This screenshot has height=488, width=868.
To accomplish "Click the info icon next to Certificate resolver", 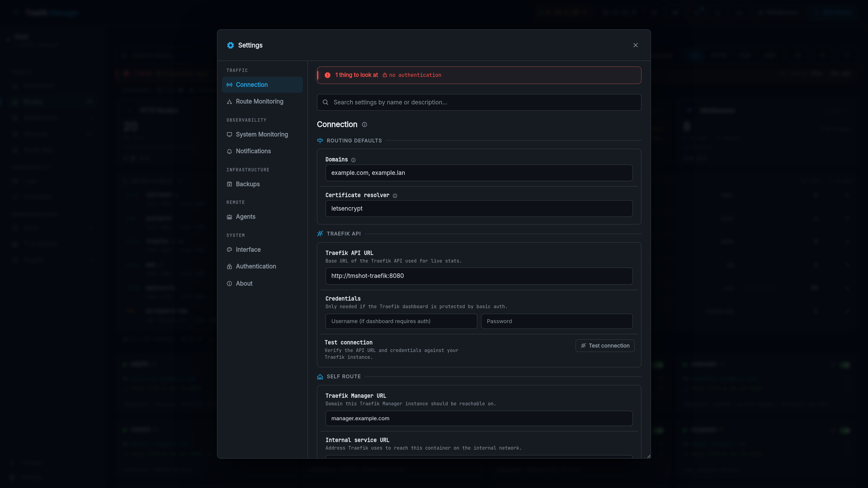I will point(395,196).
